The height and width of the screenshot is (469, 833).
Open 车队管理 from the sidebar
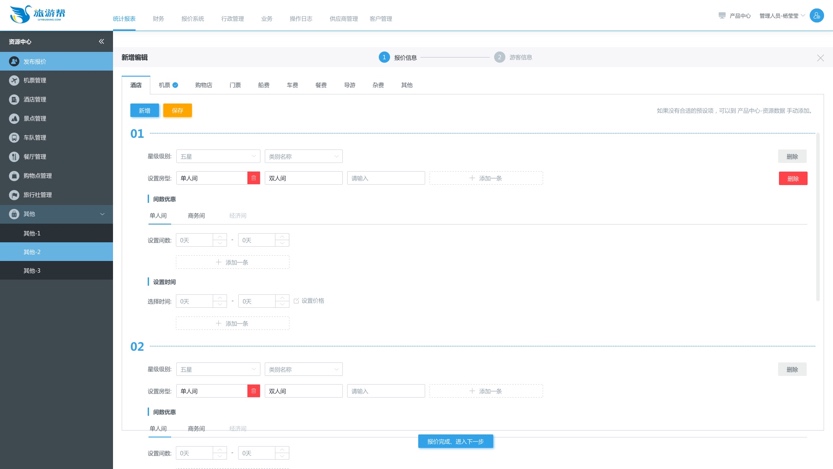[35, 137]
